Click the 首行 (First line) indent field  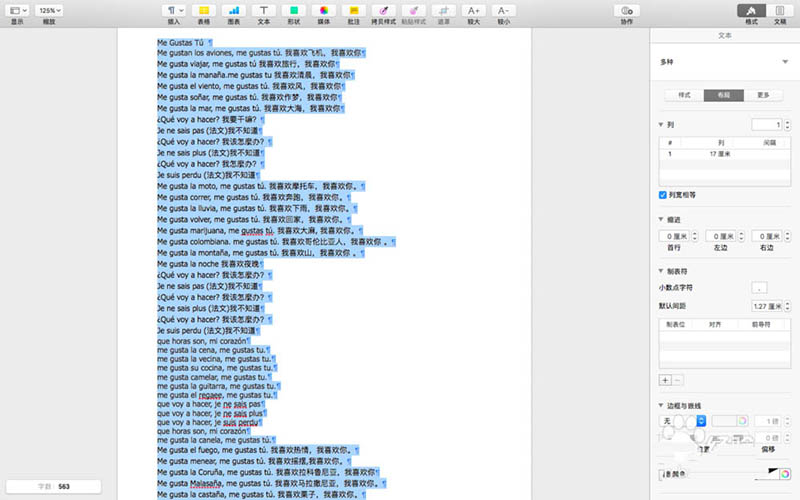coord(674,236)
